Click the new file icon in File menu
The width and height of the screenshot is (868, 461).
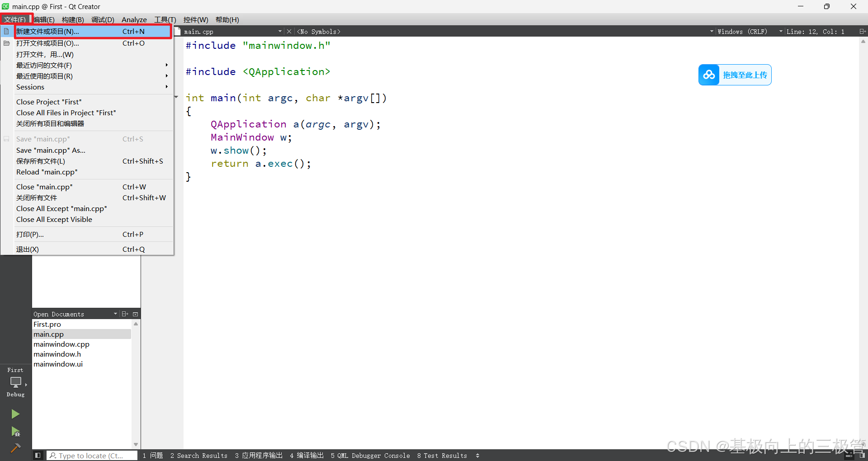6,32
